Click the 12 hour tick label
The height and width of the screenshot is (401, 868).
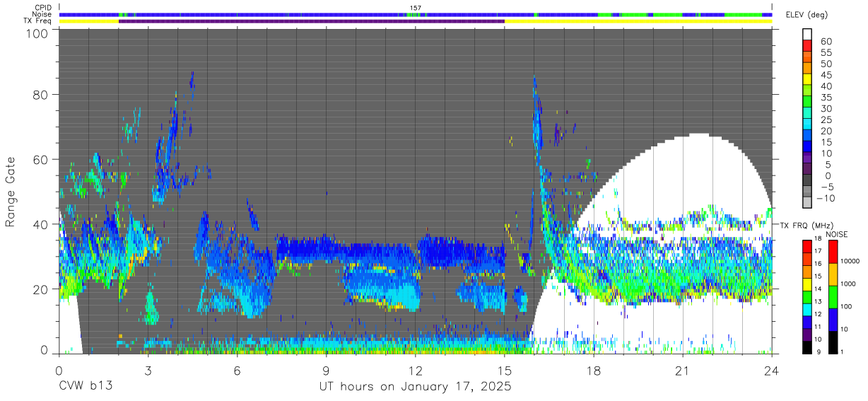(416, 370)
